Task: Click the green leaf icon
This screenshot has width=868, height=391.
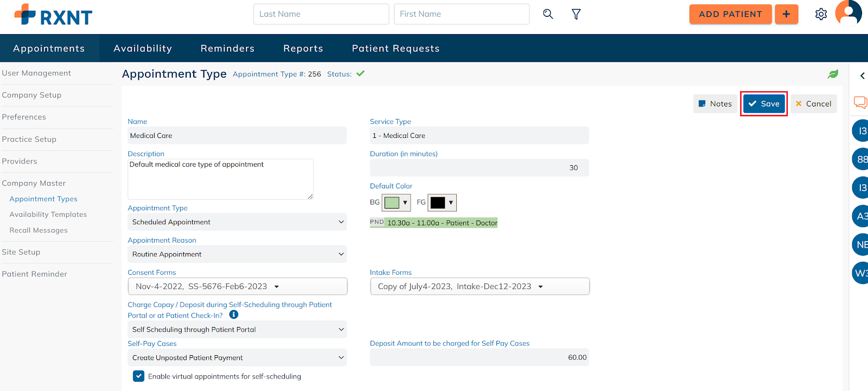Action: point(833,74)
